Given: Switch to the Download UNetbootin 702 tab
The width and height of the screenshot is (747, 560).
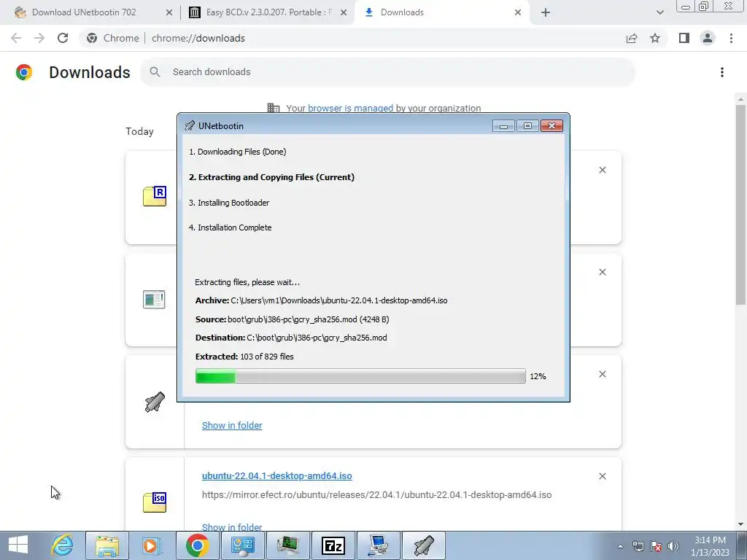Looking at the screenshot, I should click(83, 12).
